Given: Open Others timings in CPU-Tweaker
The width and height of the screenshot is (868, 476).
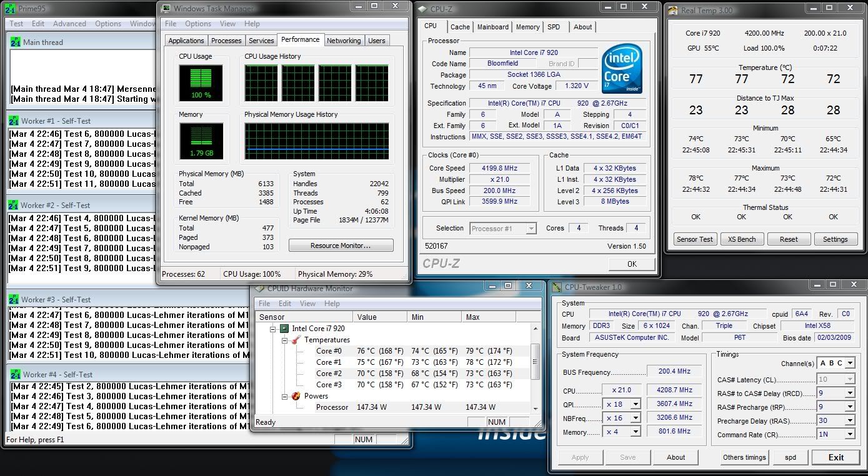Looking at the screenshot, I should pos(744,457).
